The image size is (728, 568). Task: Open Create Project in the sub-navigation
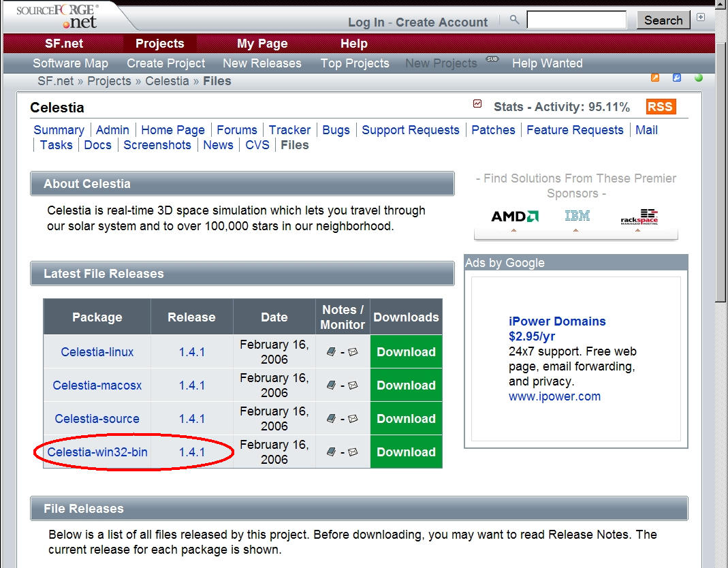[165, 63]
